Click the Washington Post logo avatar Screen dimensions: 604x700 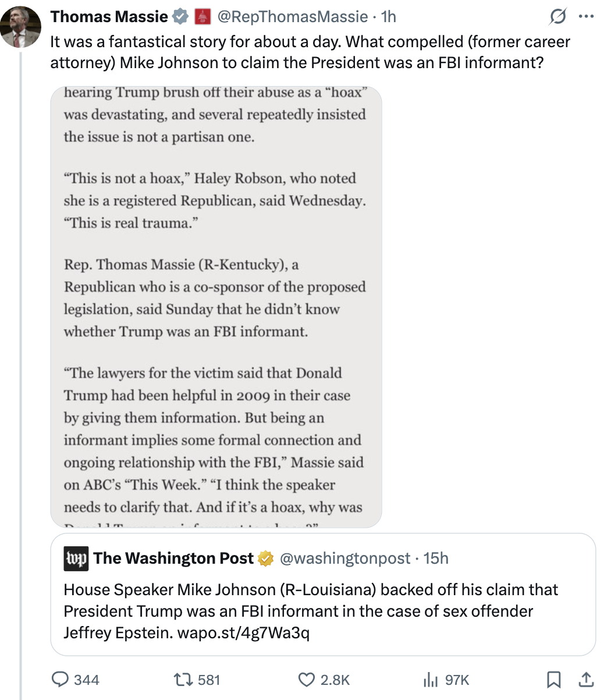(76, 558)
